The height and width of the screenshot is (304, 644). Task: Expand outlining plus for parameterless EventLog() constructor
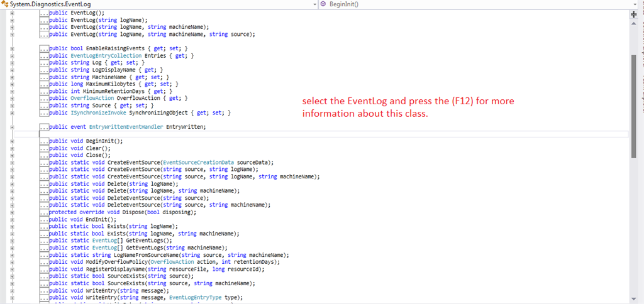[x=12, y=13]
